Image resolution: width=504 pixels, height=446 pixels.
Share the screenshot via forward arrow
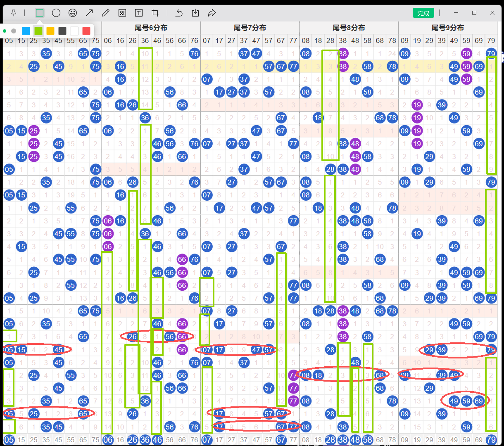click(212, 13)
